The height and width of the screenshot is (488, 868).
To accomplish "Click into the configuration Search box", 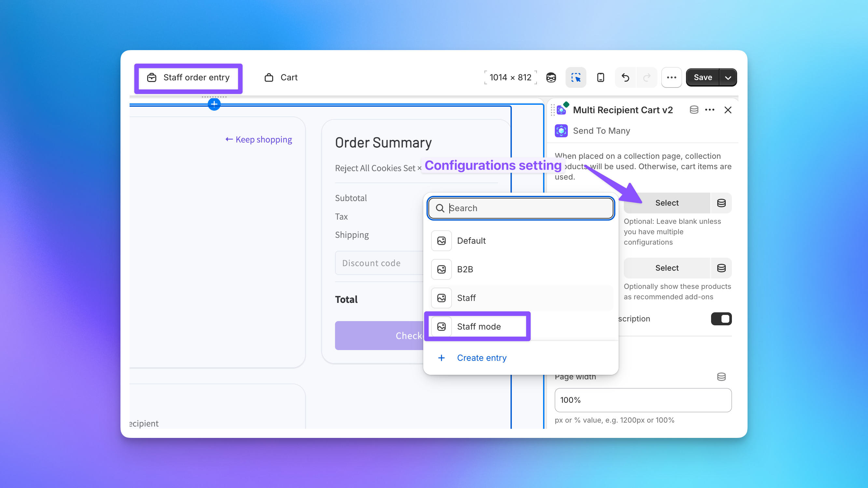I will (x=521, y=208).
